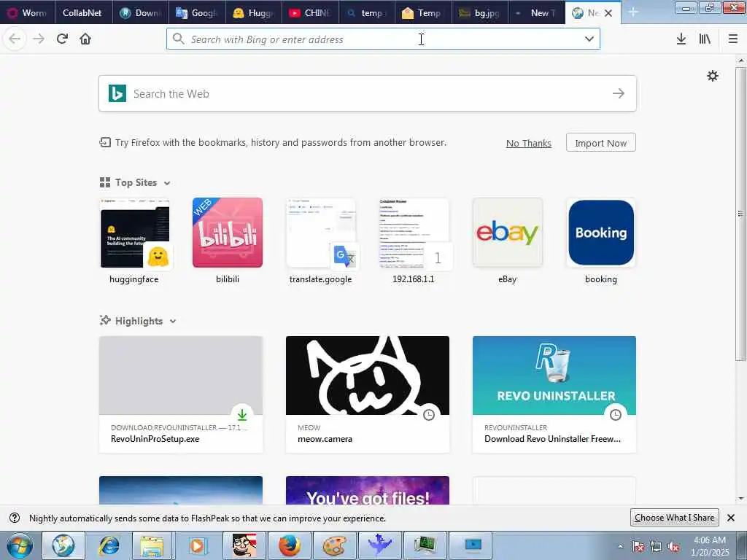Click No Thanks link
Screen dimensions: 747x560
coord(529,144)
